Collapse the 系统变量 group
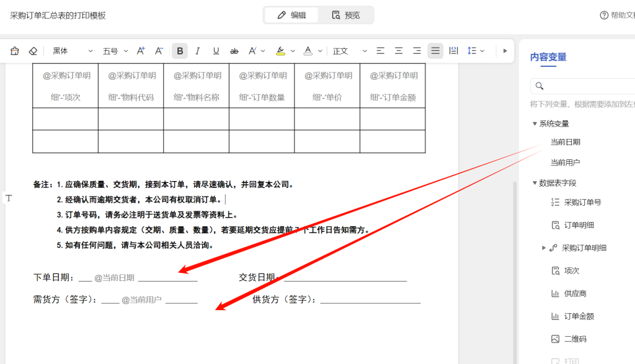This screenshot has width=635, height=364. [535, 123]
